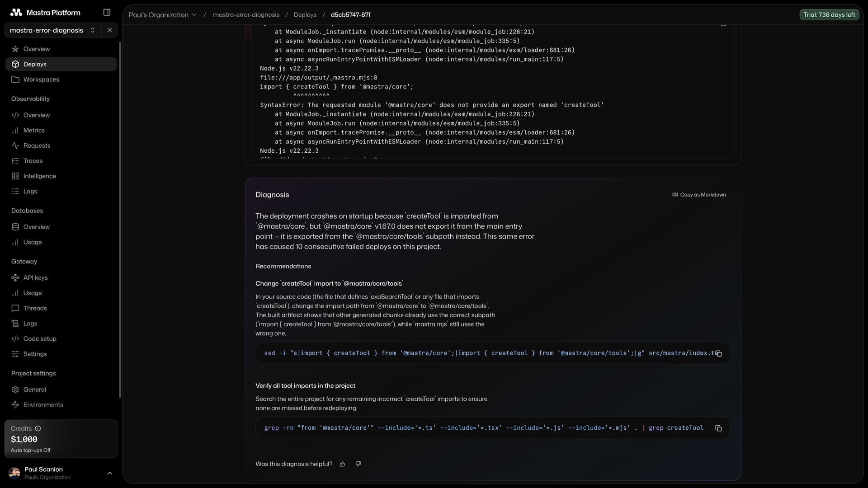Image resolution: width=868 pixels, height=488 pixels.
Task: Close the mastra-error-diagnosis project selection
Action: (110, 30)
